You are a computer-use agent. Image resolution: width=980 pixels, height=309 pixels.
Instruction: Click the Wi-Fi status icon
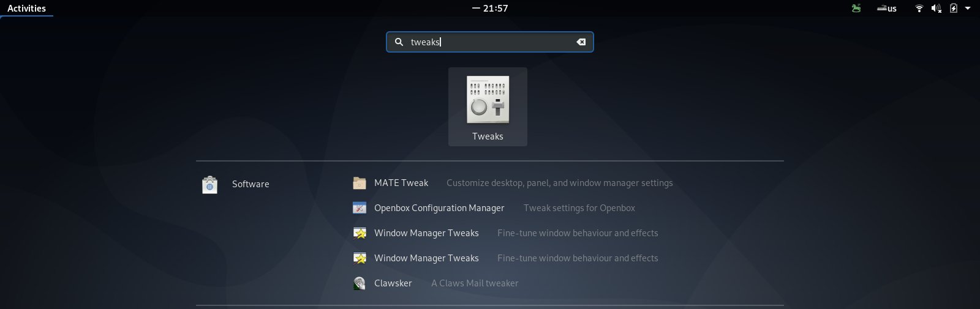click(x=919, y=8)
